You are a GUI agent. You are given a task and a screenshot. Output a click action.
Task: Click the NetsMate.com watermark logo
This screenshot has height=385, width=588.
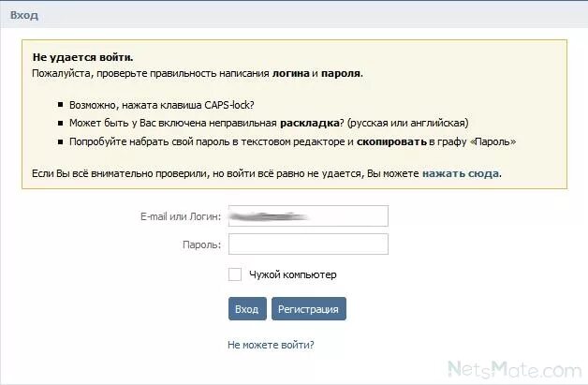[x=515, y=369]
